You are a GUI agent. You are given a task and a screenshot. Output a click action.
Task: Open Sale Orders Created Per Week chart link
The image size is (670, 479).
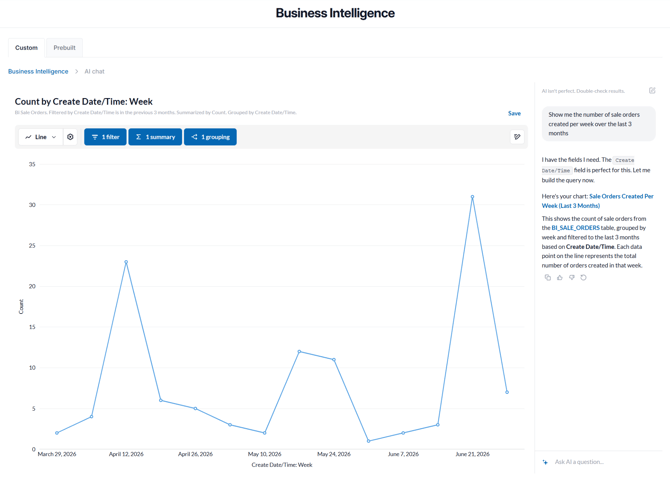tap(597, 201)
